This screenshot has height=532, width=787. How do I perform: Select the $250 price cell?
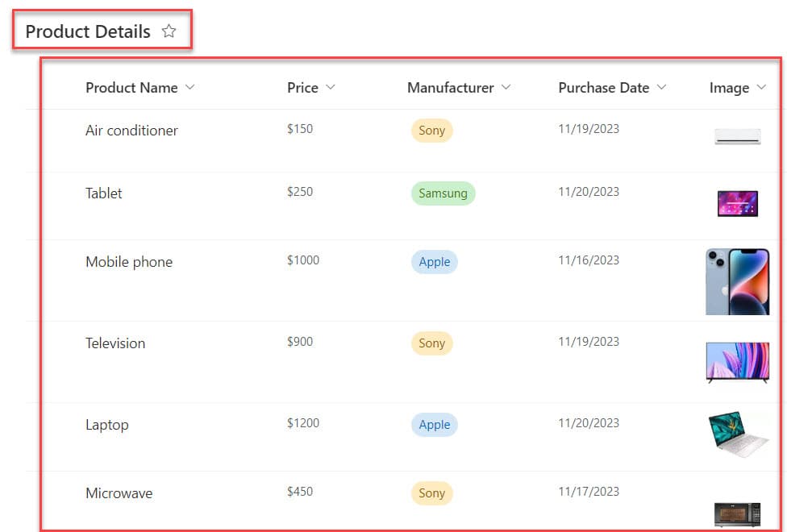pyautogui.click(x=300, y=192)
